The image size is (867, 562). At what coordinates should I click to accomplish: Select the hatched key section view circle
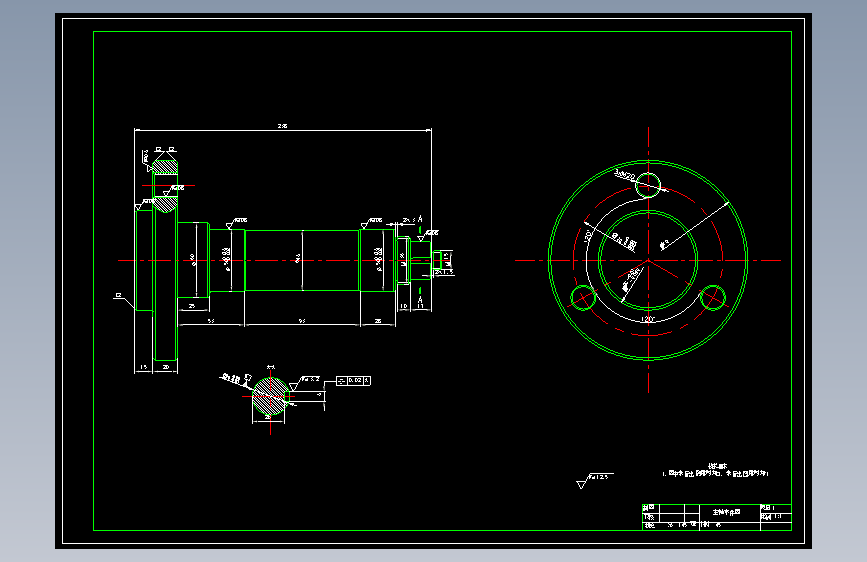click(x=270, y=396)
